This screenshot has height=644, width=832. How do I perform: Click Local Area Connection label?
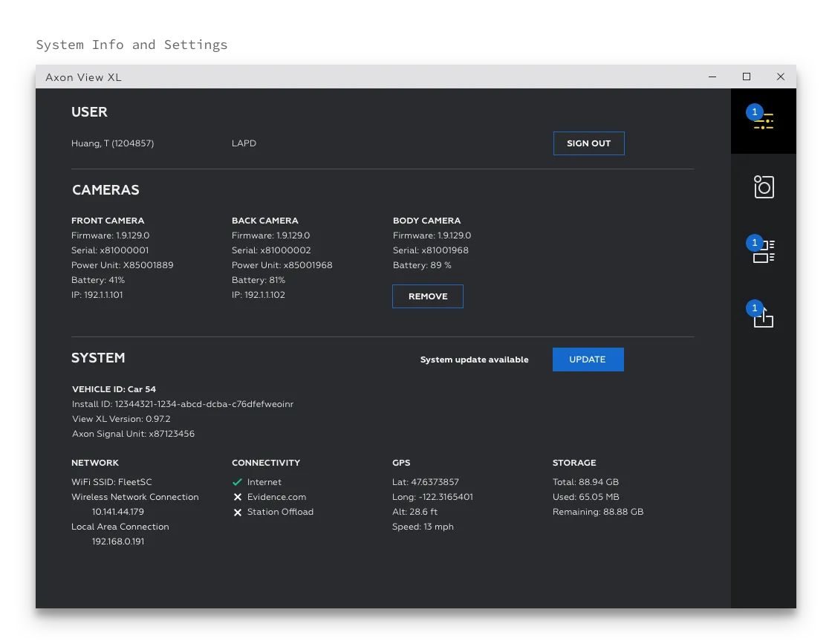120,526
